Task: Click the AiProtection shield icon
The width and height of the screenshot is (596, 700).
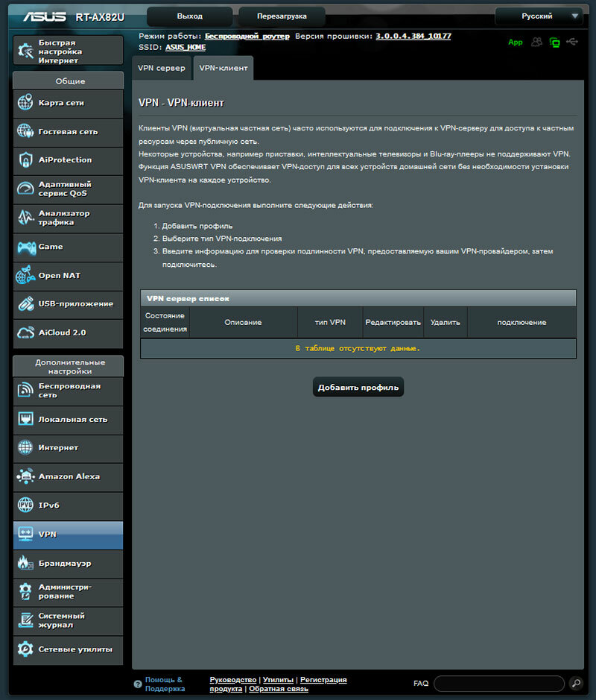Action: pyautogui.click(x=25, y=160)
